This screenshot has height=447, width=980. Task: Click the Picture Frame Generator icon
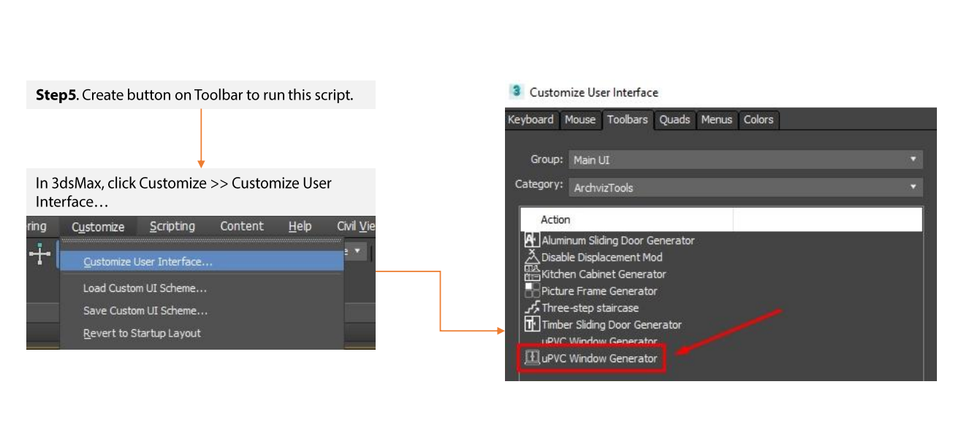point(531,290)
